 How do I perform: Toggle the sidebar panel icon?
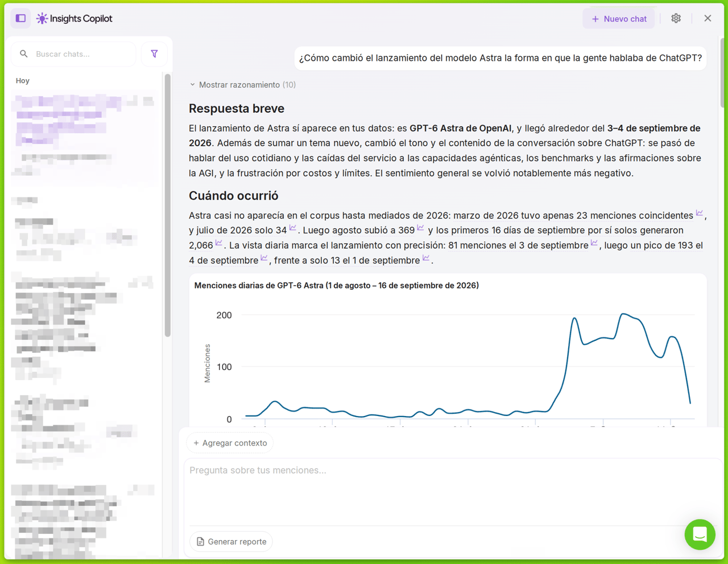pyautogui.click(x=21, y=18)
